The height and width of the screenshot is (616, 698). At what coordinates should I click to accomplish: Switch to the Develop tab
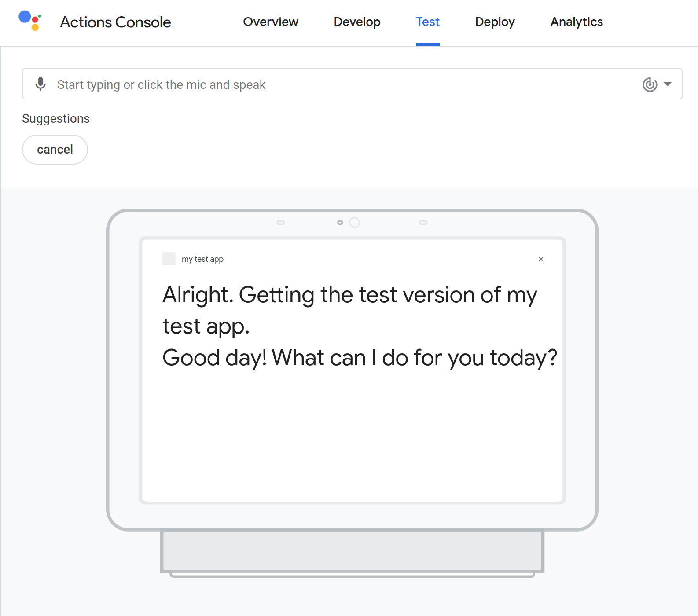coord(357,22)
